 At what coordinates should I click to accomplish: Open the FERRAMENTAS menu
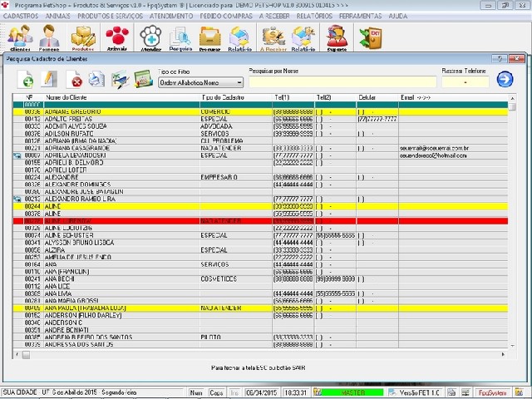coord(360,16)
